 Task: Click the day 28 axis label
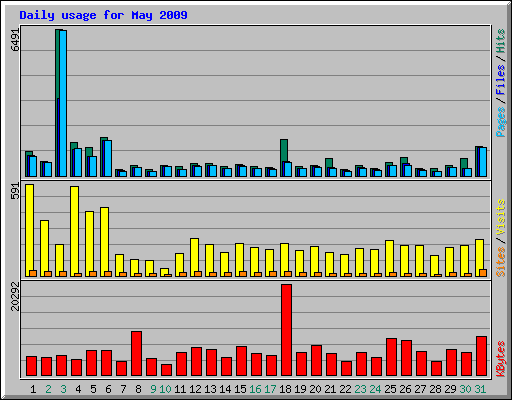click(435, 389)
